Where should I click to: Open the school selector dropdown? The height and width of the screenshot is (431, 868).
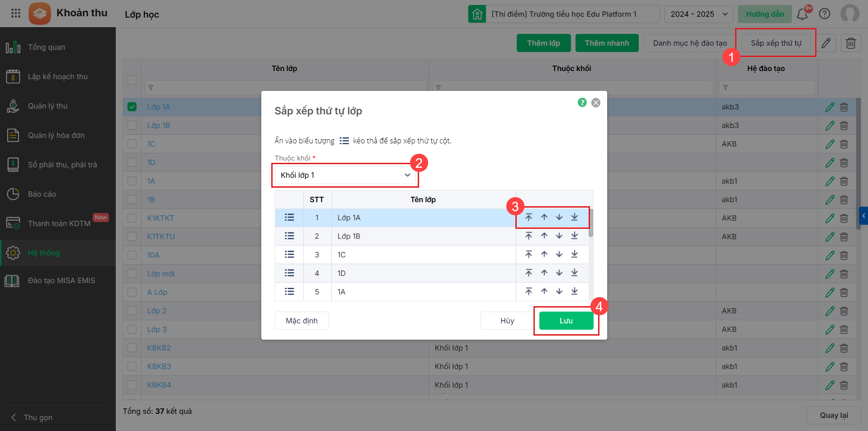(x=564, y=14)
